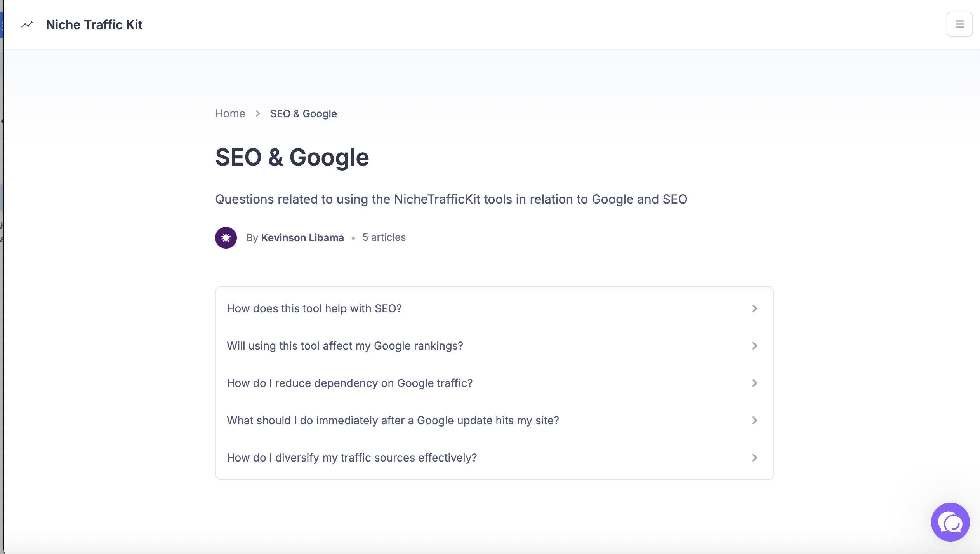Click Kevinson Libama's purple avatar icon

point(226,237)
